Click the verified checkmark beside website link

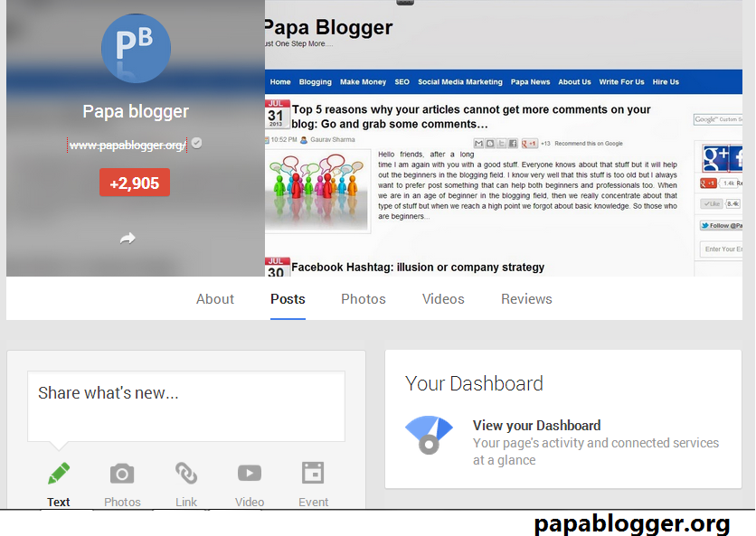click(197, 143)
